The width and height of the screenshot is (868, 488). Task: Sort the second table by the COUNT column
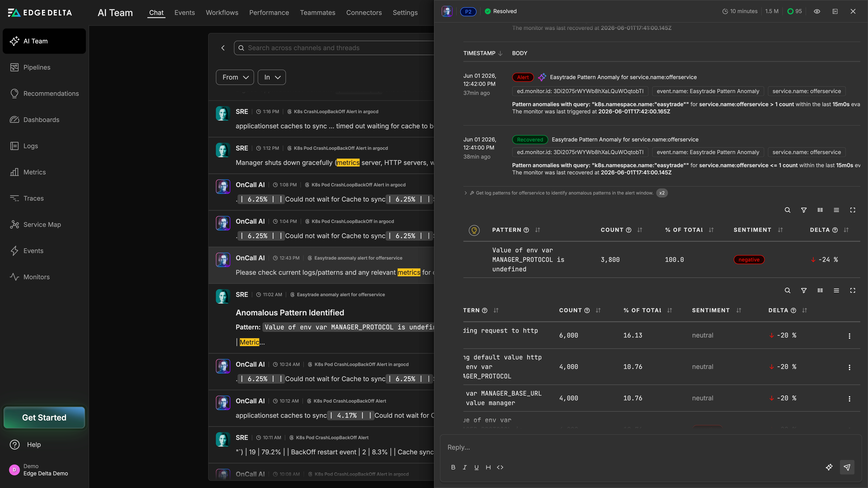[598, 311]
